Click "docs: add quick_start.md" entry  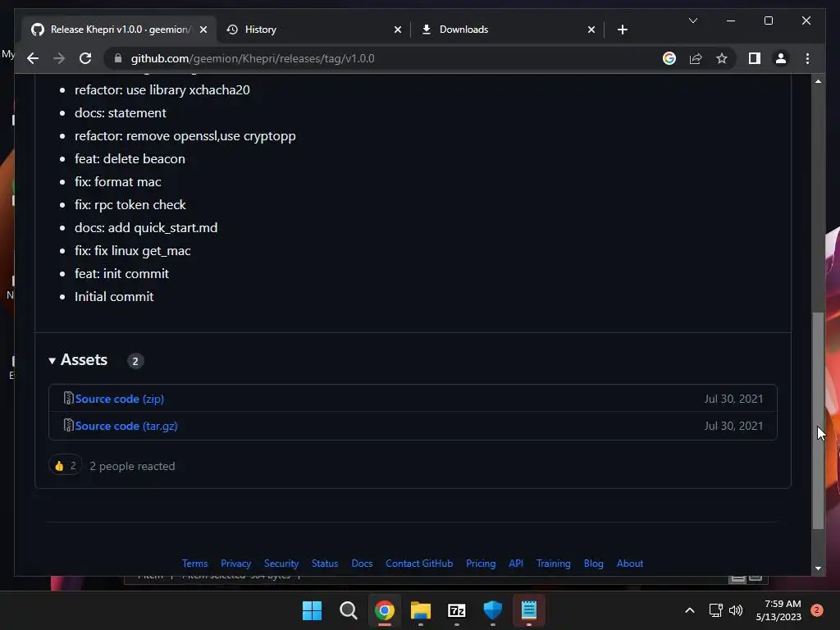pos(146,228)
